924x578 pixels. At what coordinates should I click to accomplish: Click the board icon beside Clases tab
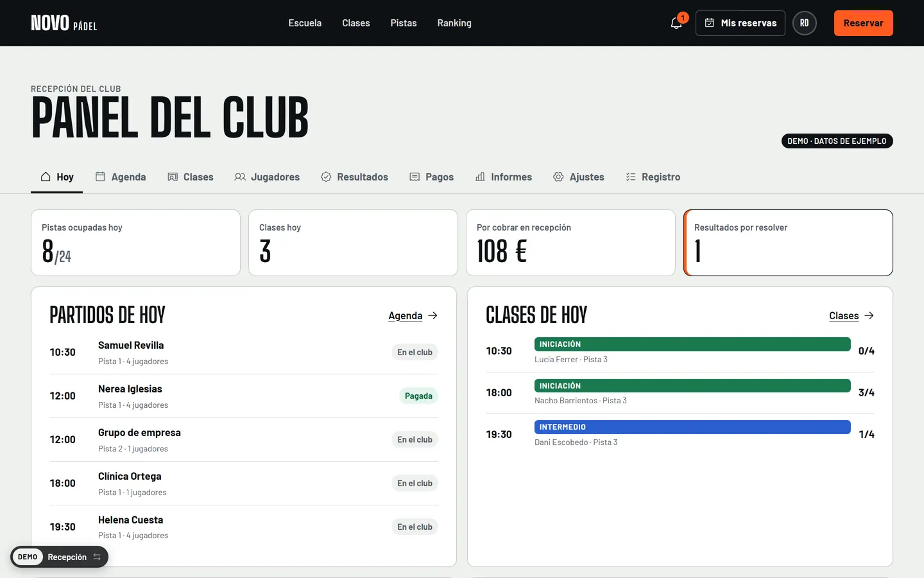click(173, 177)
